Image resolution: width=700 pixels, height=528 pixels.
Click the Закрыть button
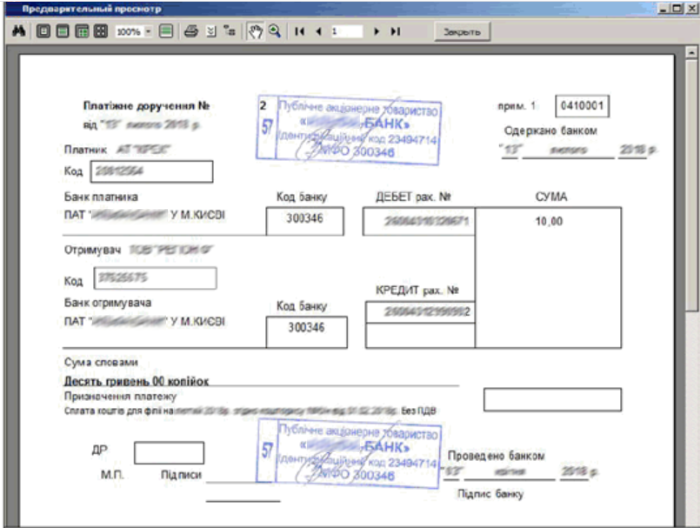point(462,32)
